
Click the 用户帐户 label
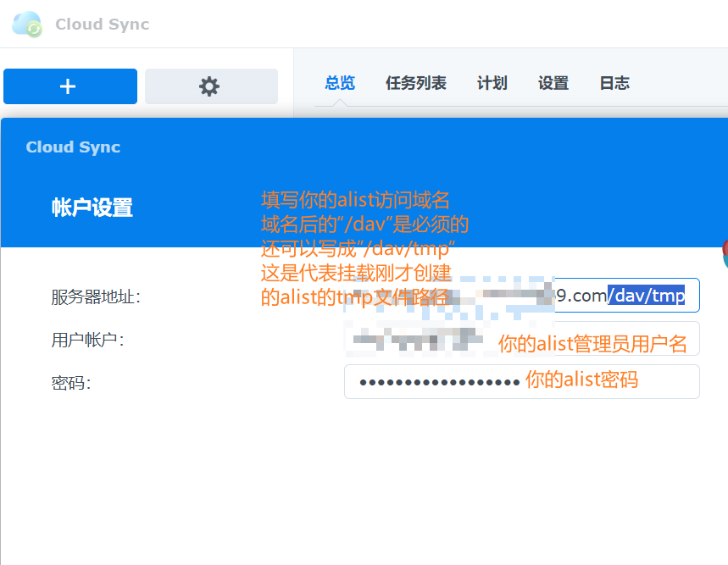pos(87,340)
